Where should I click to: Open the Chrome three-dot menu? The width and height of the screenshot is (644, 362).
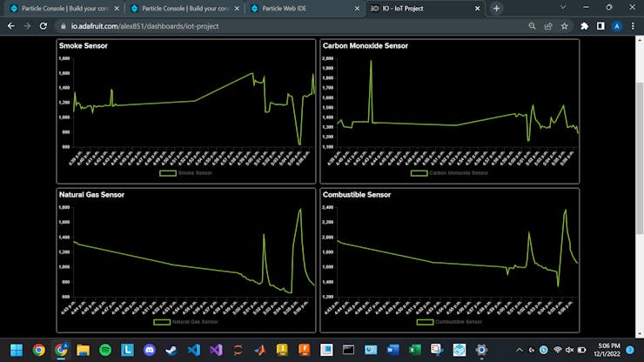pos(633,26)
